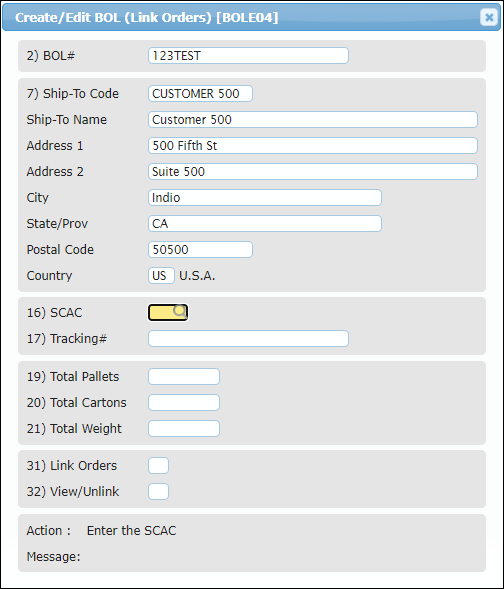Image resolution: width=504 pixels, height=589 pixels.
Task: Select the Tracking# input field
Action: (x=248, y=338)
